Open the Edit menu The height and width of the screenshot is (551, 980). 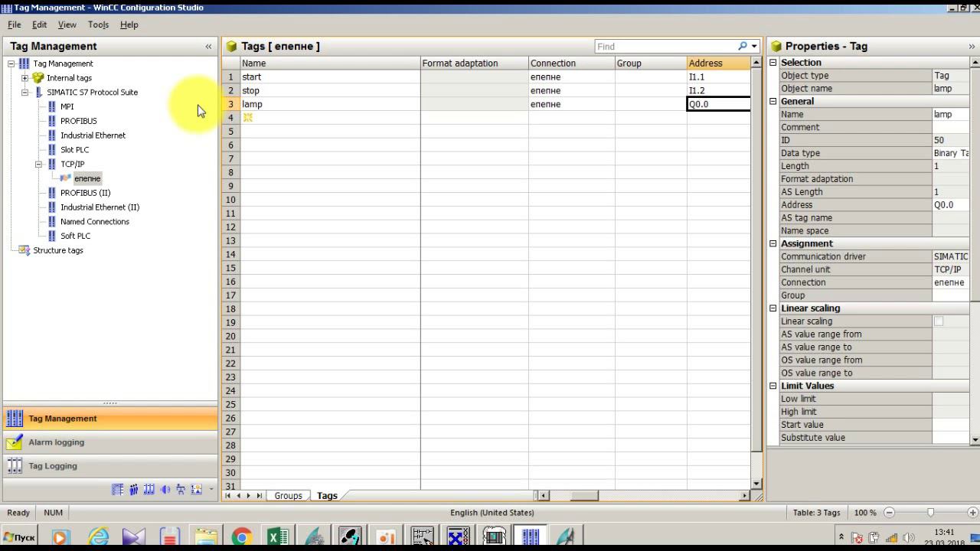(39, 24)
